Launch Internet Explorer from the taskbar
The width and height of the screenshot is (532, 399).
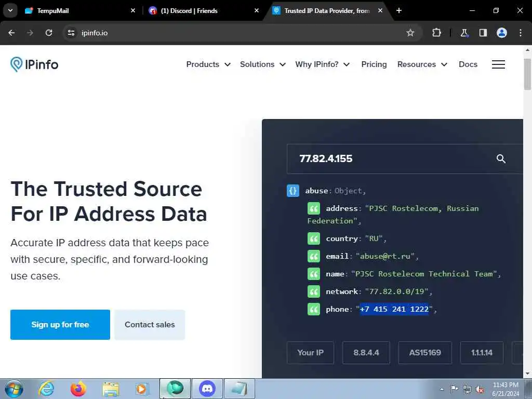point(46,389)
